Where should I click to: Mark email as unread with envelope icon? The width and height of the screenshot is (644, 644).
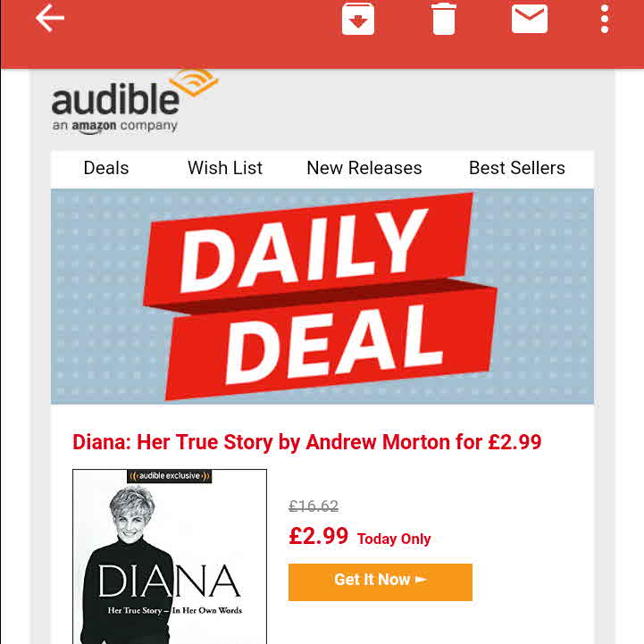tap(530, 19)
